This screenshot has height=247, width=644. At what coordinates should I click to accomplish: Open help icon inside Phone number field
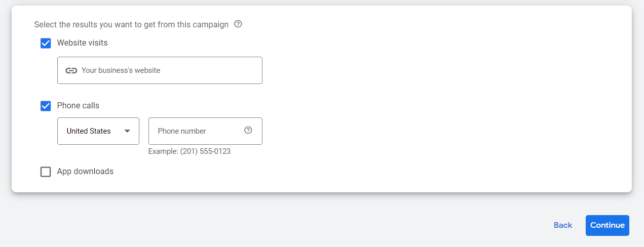tap(248, 130)
